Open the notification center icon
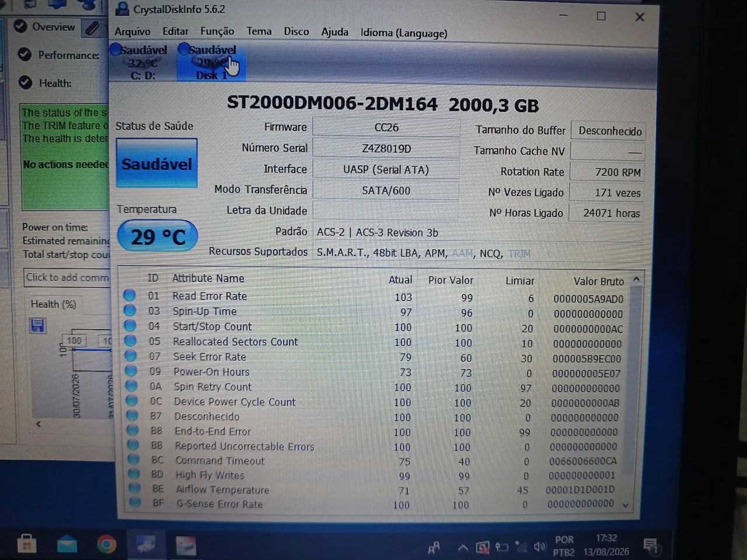Viewport: 747px width, 560px height. tap(650, 546)
